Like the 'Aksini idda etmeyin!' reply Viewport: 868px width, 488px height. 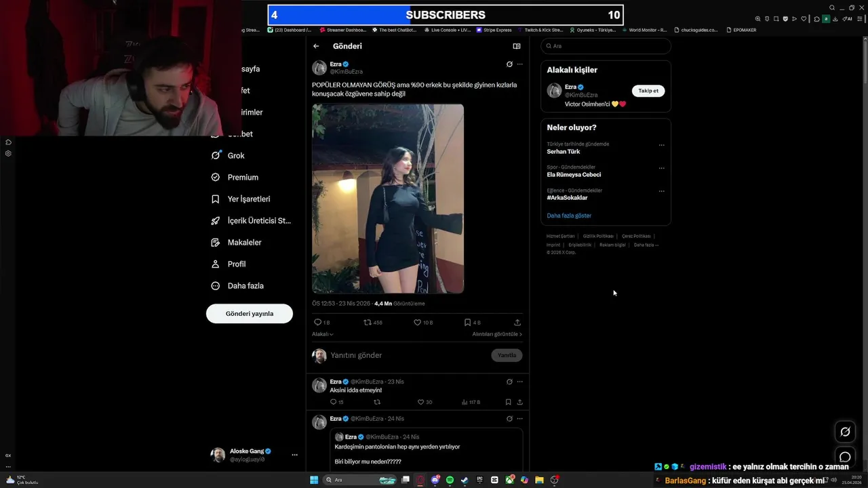coord(425,402)
